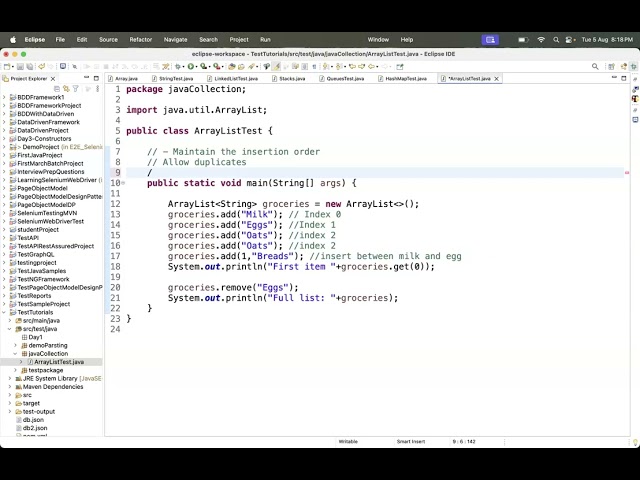This screenshot has height=480, width=640.
Task: Click the Coverage run icon in the toolbar
Action: 204,66
